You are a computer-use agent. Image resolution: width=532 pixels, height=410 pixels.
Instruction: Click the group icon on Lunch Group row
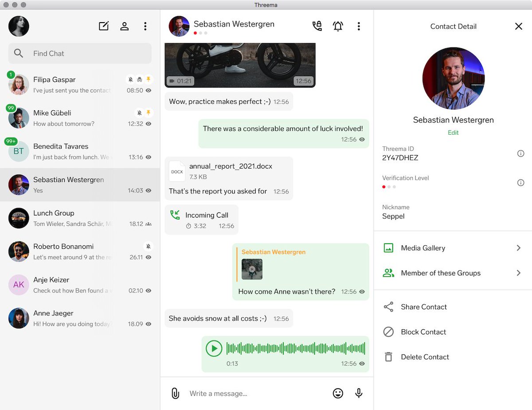pos(149,224)
